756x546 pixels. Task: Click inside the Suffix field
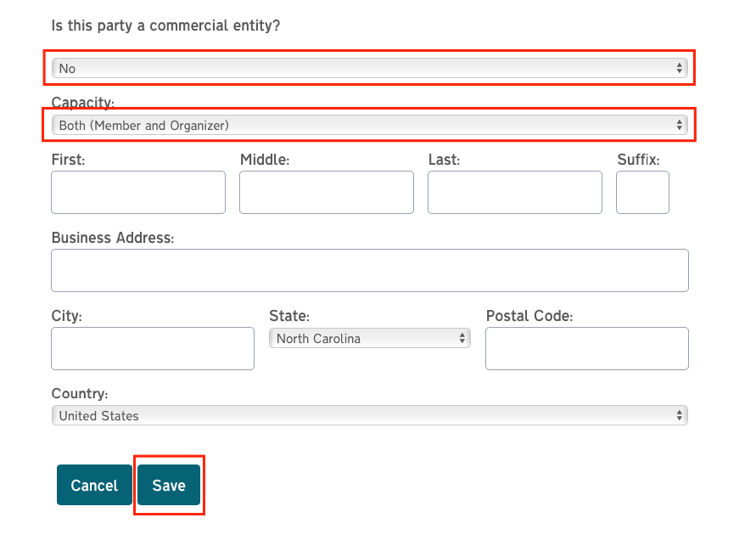pyautogui.click(x=642, y=193)
